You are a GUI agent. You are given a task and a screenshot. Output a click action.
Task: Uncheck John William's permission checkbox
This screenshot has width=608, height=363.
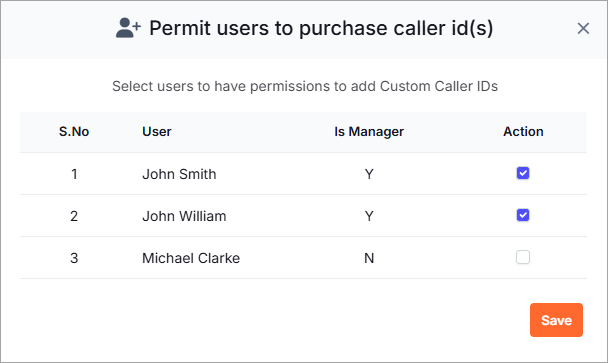tap(523, 215)
